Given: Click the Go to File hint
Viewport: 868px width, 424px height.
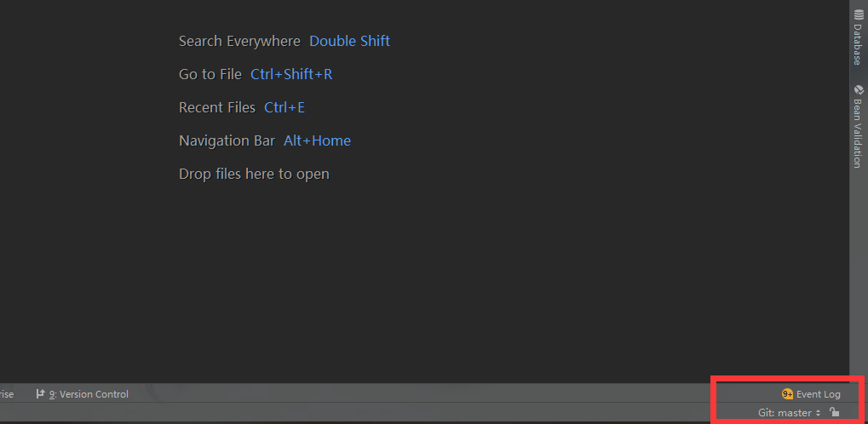Looking at the screenshot, I should (x=210, y=74).
